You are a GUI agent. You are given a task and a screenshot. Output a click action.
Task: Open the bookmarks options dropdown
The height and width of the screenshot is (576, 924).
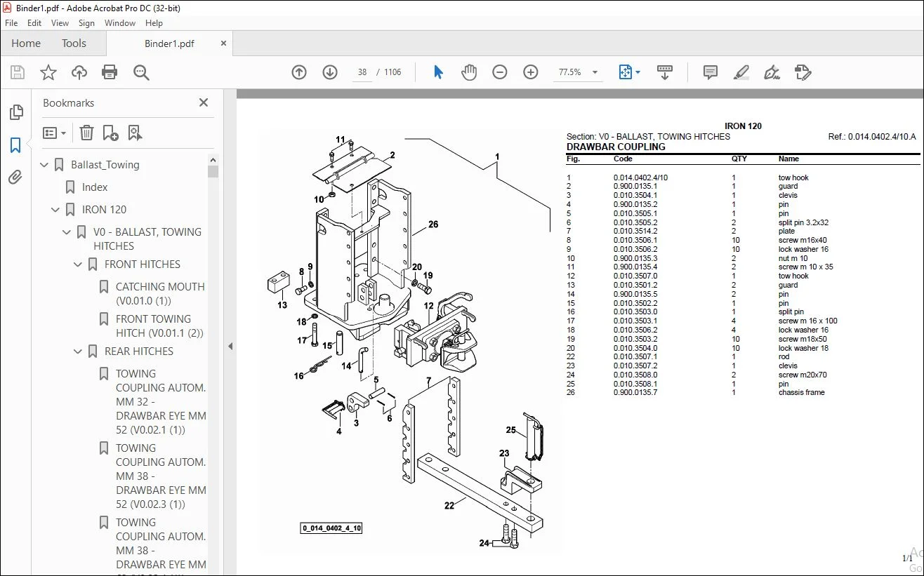(55, 133)
